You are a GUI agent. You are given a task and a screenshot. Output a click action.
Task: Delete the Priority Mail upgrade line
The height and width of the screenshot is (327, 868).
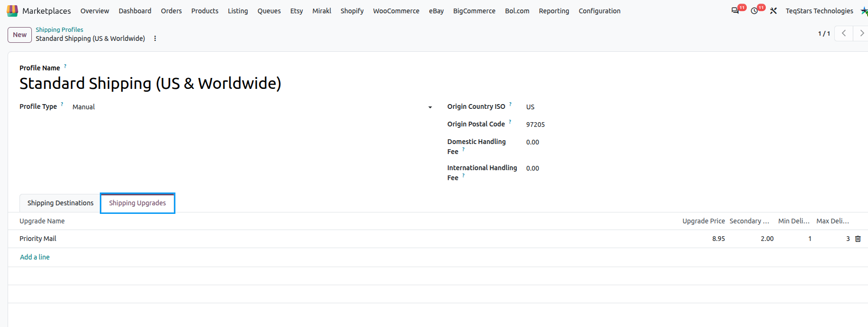(858, 239)
